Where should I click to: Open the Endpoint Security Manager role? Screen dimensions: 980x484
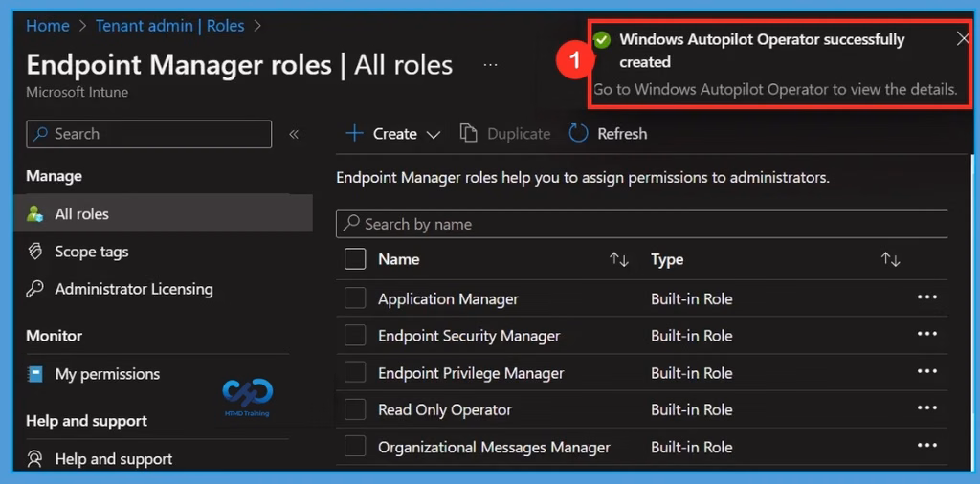point(469,336)
